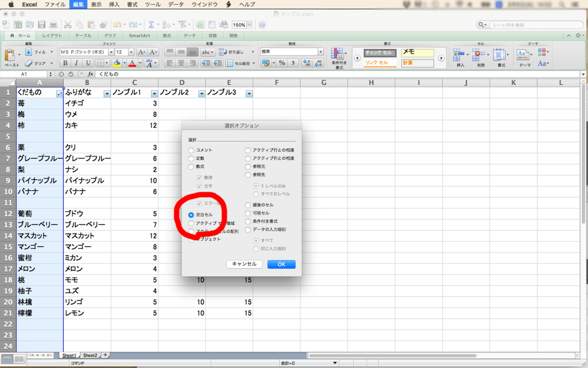Image resolution: width=588 pixels, height=368 pixels.
Task: Select the 参照元 radio button
Action: tap(248, 167)
